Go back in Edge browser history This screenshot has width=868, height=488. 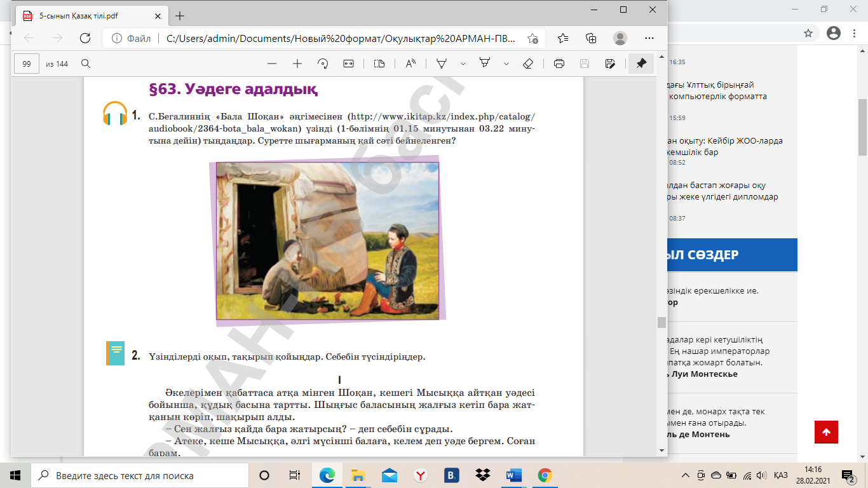tap(29, 38)
